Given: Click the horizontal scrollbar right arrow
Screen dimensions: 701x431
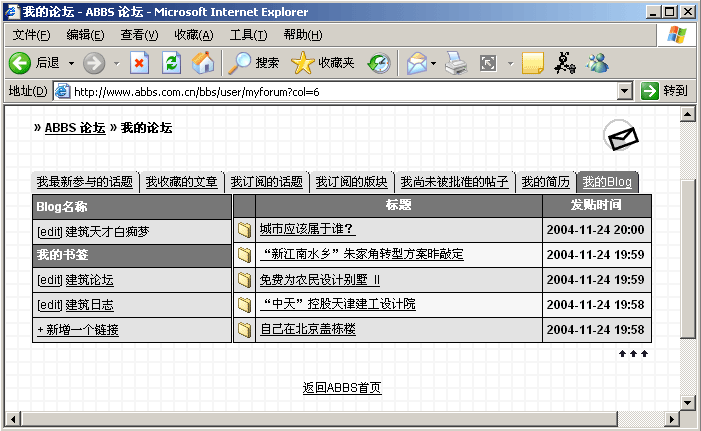Looking at the screenshot, I should (671, 419).
